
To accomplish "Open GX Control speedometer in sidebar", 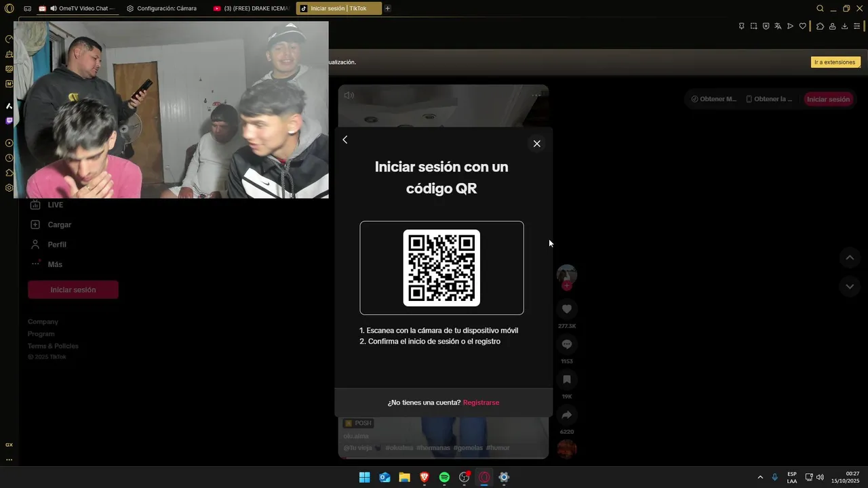I will 9,39.
